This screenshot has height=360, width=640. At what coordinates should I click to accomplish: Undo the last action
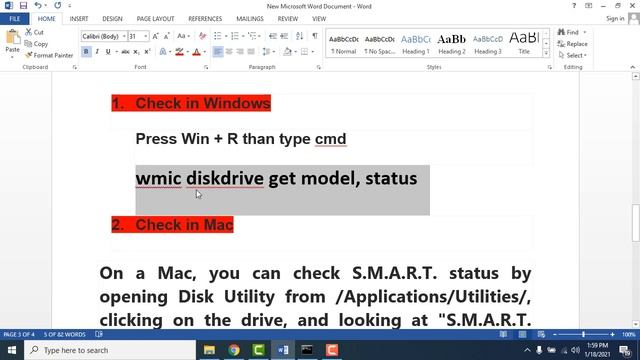tap(38, 6)
